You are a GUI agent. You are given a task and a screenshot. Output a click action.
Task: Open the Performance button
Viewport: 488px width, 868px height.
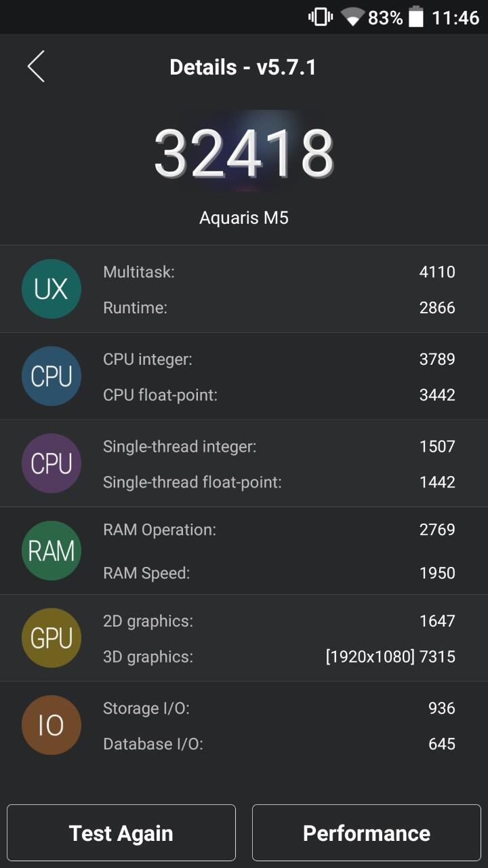[367, 833]
